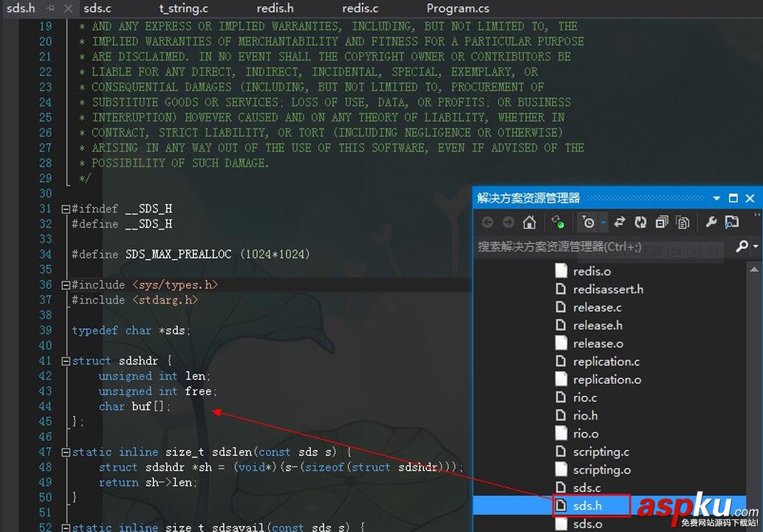The image size is (763, 532).
Task: Click the pending-changes icon with the green dot
Action: (x=558, y=222)
